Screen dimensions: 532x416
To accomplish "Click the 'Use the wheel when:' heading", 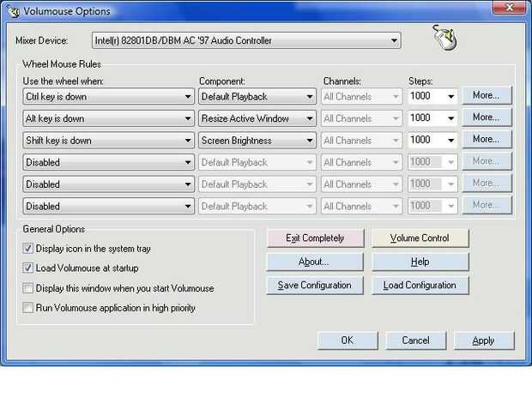I will point(63,81).
